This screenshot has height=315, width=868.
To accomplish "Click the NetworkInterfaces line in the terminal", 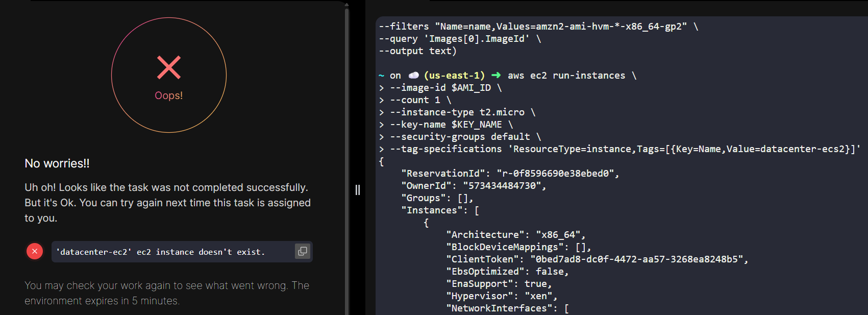I will click(507, 308).
